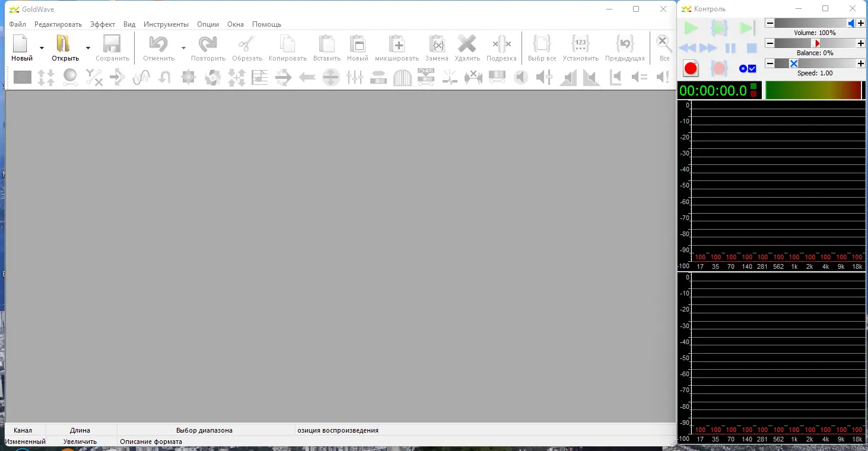Click the gray rectangle effect icon
This screenshot has height=451, width=868.
pos(23,77)
